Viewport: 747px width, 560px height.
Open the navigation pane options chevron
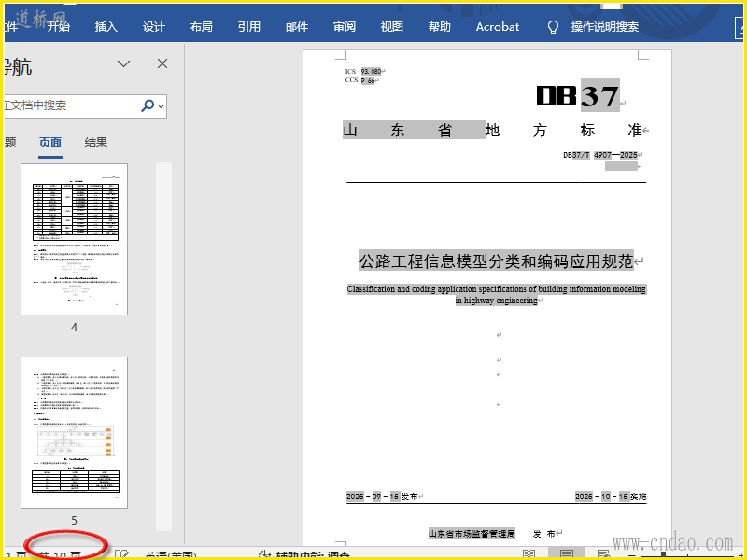click(x=124, y=63)
